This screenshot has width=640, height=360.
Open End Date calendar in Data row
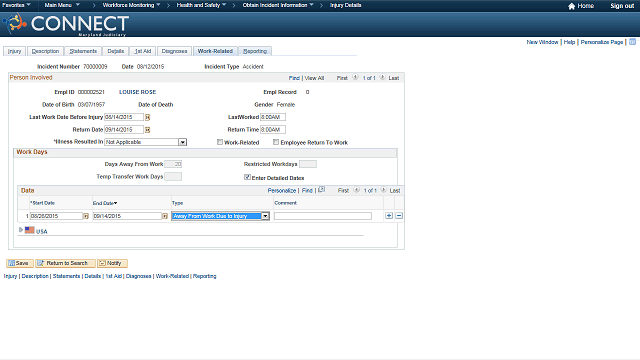point(165,216)
